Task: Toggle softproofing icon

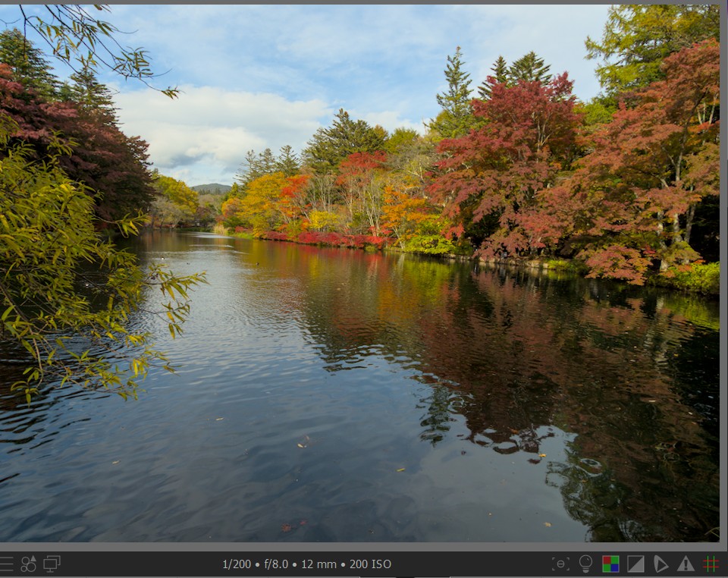Action: tap(661, 564)
